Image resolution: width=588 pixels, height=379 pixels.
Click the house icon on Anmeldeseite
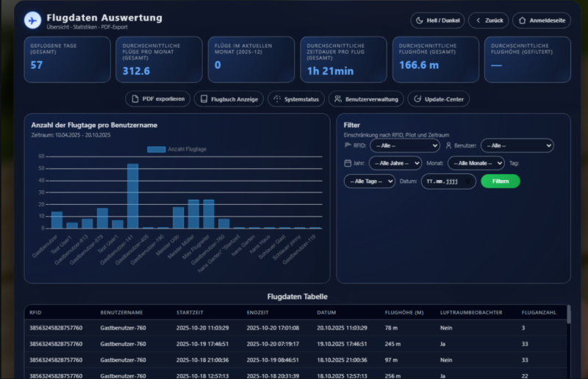tap(521, 21)
